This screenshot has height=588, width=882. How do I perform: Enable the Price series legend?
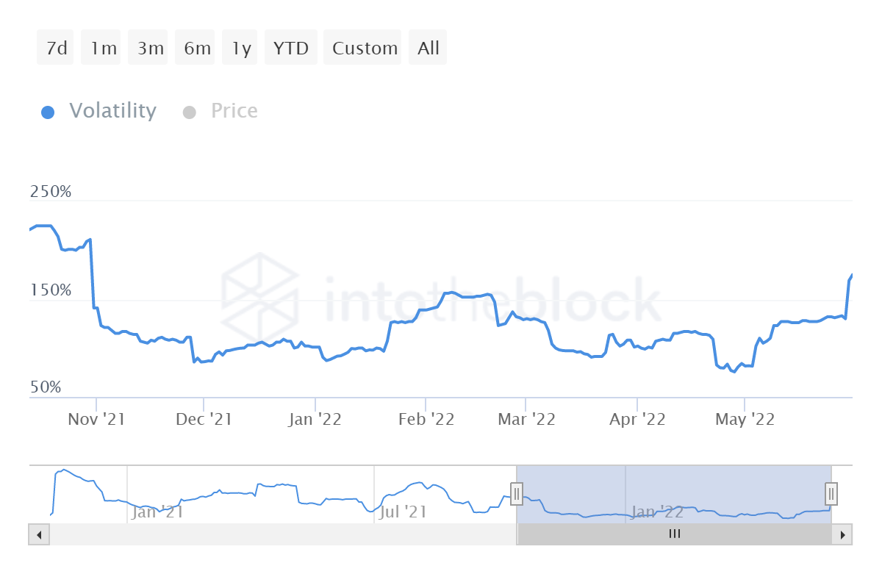point(234,111)
